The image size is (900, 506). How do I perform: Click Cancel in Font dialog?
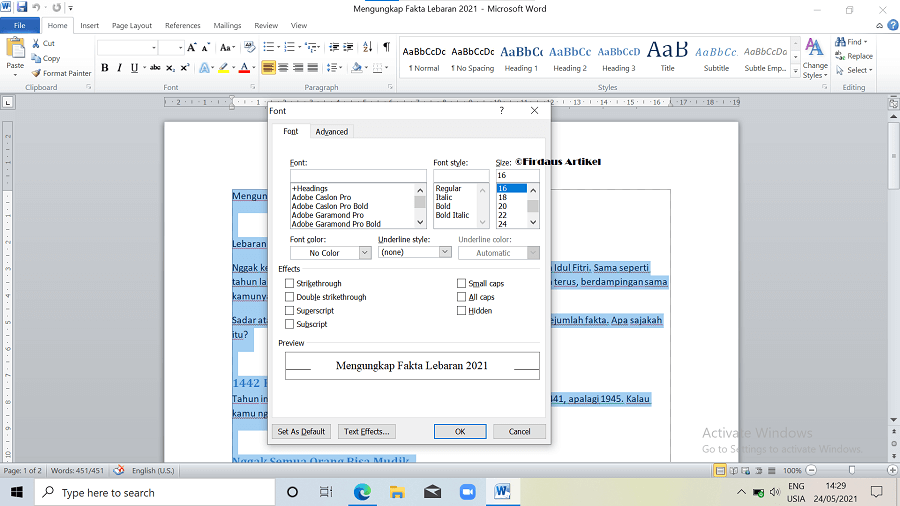coord(519,431)
